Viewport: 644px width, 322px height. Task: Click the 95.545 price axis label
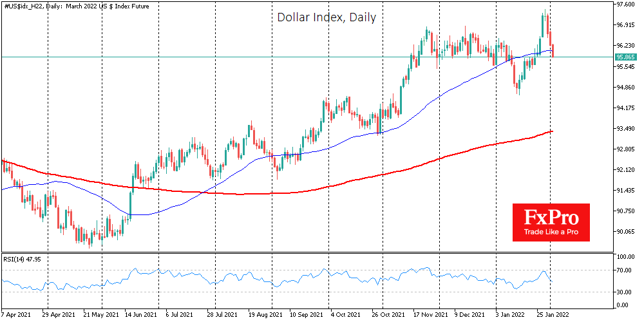click(626, 66)
